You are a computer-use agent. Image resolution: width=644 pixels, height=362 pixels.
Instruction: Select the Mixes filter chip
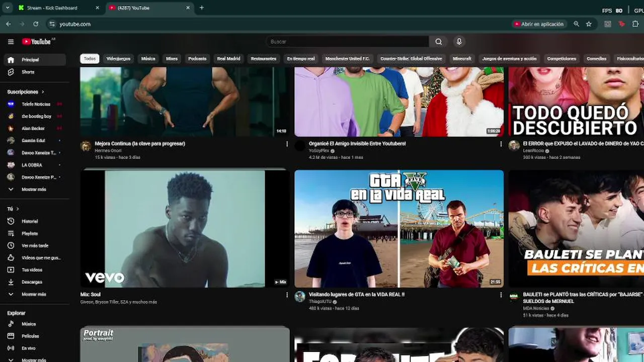pos(172,59)
